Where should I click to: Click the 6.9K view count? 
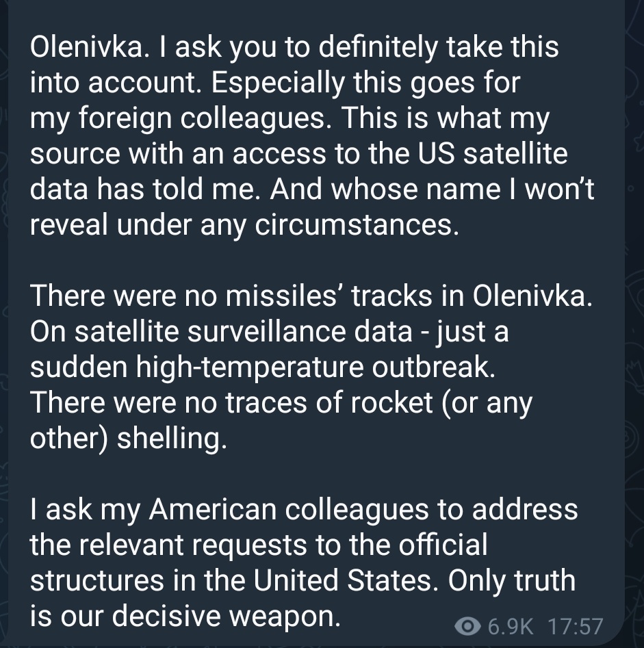tap(511, 626)
